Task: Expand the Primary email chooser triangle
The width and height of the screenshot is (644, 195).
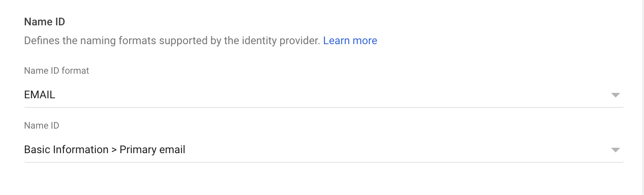Action: (615, 150)
